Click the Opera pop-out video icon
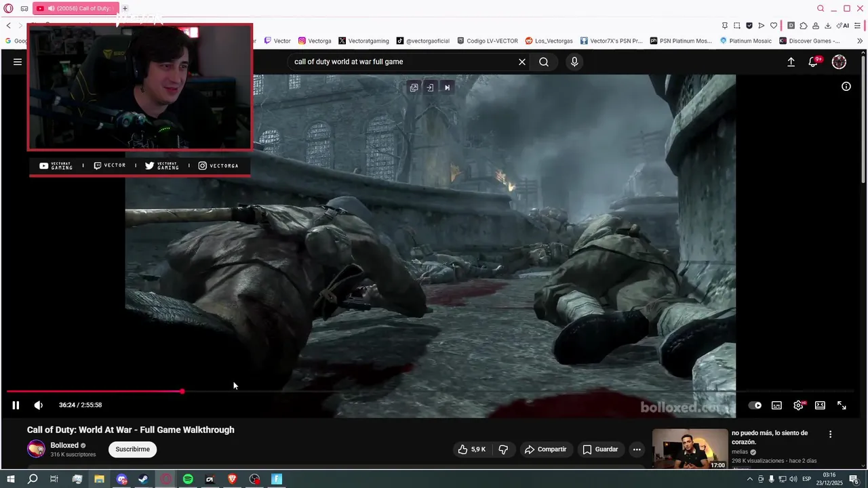The height and width of the screenshot is (488, 868). [x=414, y=87]
